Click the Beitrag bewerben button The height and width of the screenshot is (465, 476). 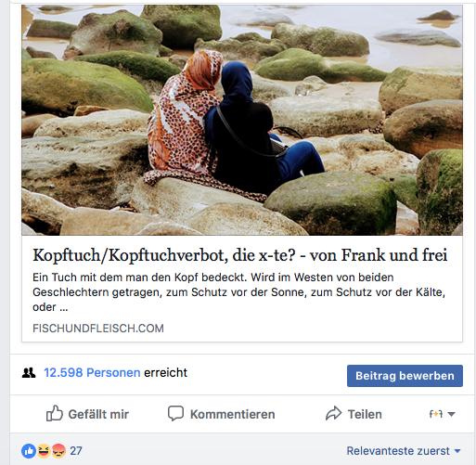click(405, 376)
